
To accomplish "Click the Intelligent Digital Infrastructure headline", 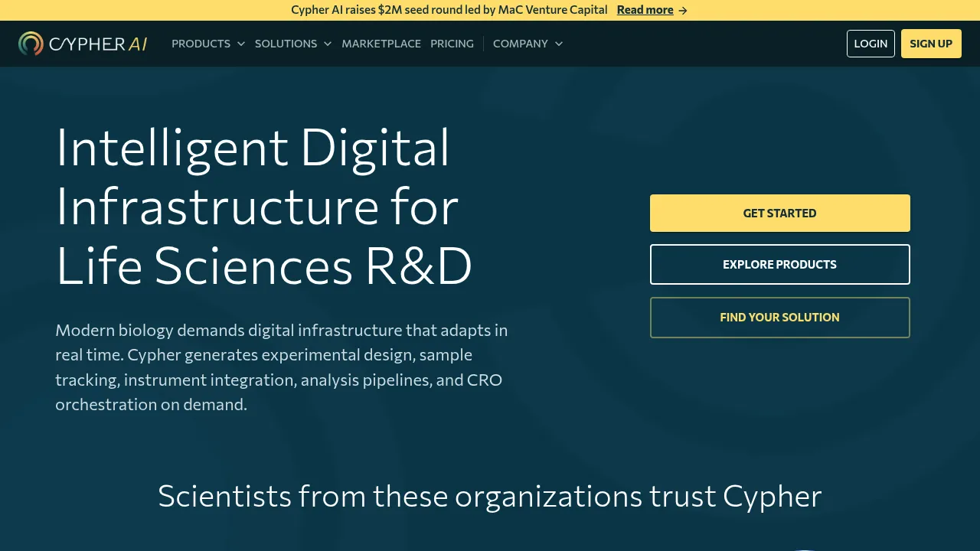I will pos(264,207).
